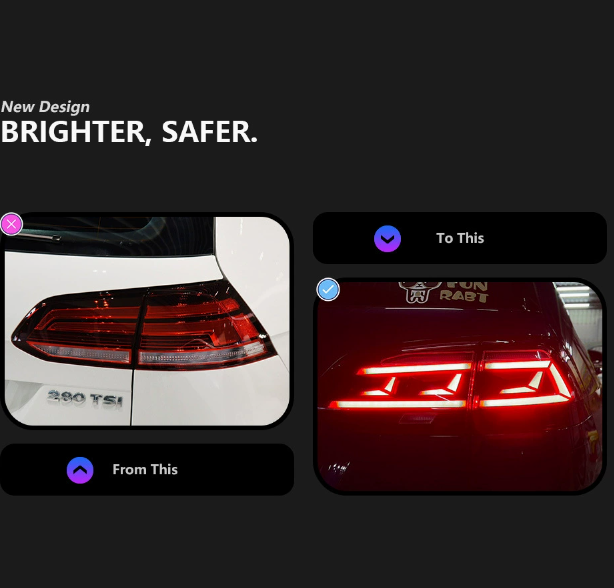
Task: Select the 'To This' text label
Action: tap(460, 238)
